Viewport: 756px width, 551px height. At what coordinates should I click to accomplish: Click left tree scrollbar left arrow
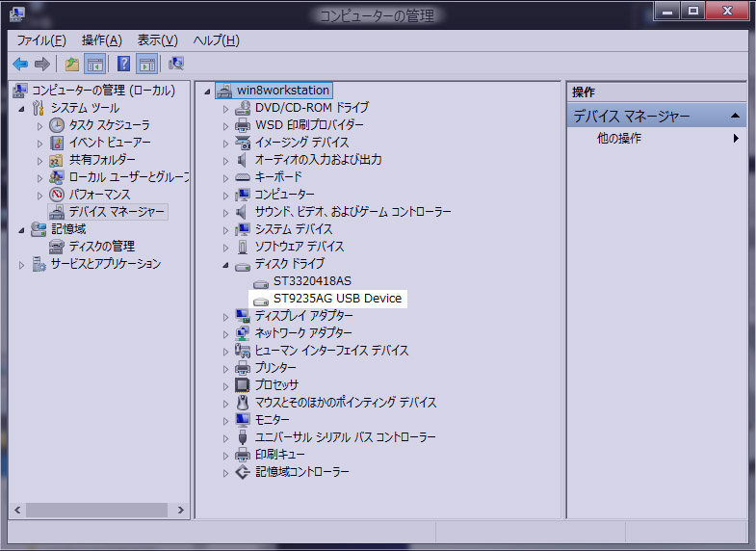[x=18, y=510]
